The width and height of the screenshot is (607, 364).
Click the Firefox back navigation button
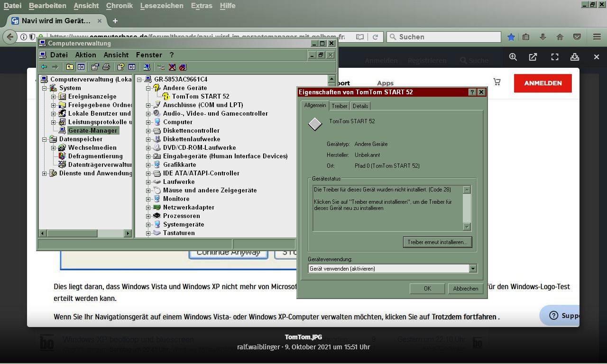tap(10, 37)
